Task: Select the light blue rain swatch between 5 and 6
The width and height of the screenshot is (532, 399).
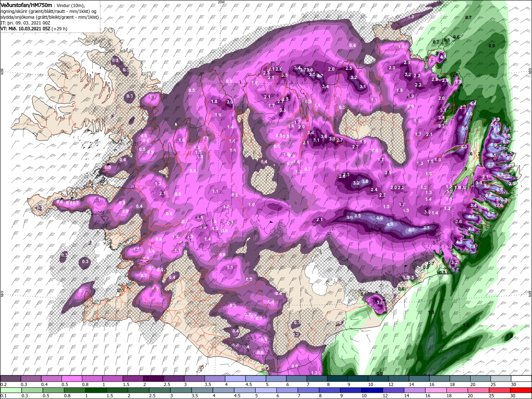Action: tap(266, 390)
